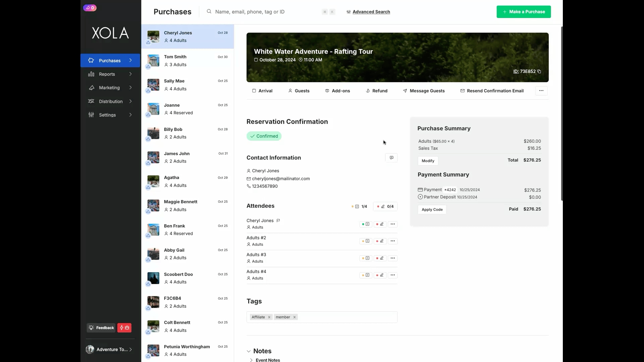Open Adults #3 more options
The image size is (644, 362).
[x=393, y=258]
